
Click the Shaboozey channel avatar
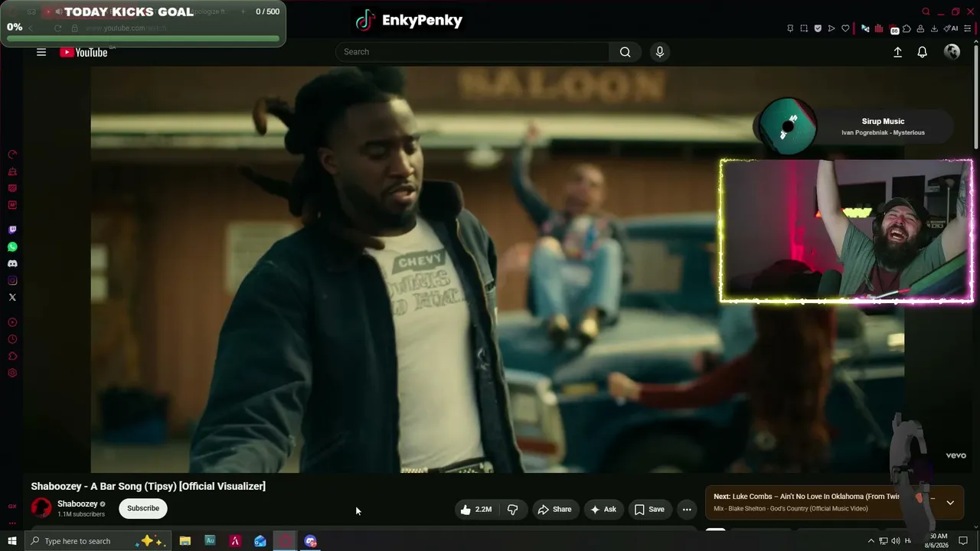[41, 508]
